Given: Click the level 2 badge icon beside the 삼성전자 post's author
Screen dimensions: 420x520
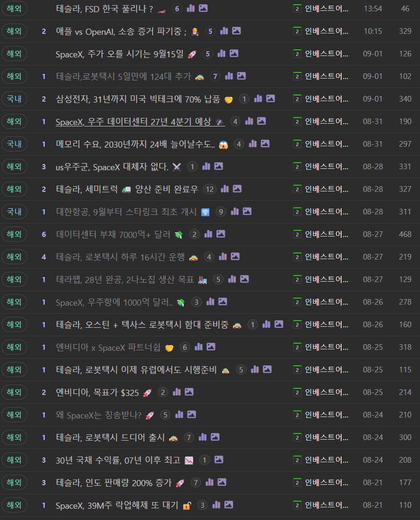Looking at the screenshot, I should [297, 99].
